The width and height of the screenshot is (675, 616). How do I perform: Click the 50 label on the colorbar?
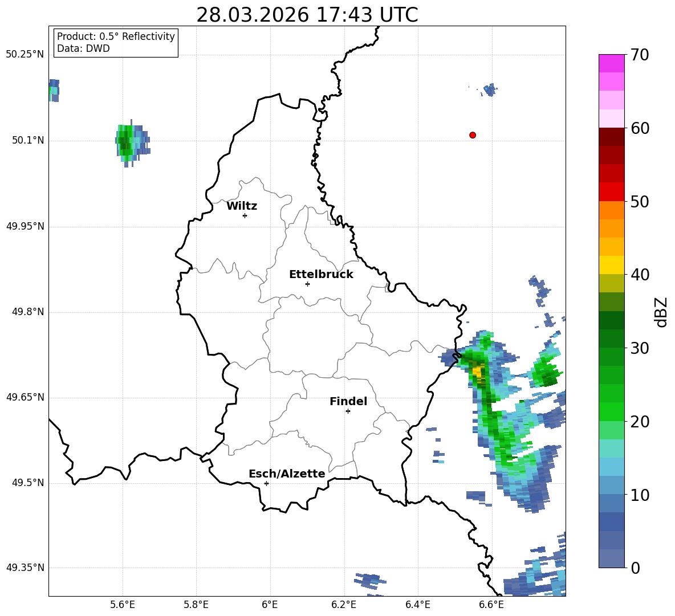pyautogui.click(x=639, y=201)
